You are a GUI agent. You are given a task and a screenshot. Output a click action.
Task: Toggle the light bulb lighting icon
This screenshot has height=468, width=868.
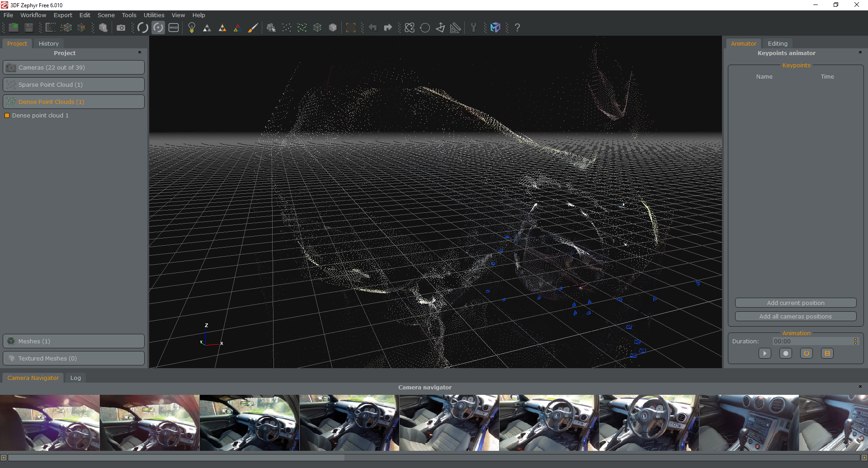click(192, 28)
